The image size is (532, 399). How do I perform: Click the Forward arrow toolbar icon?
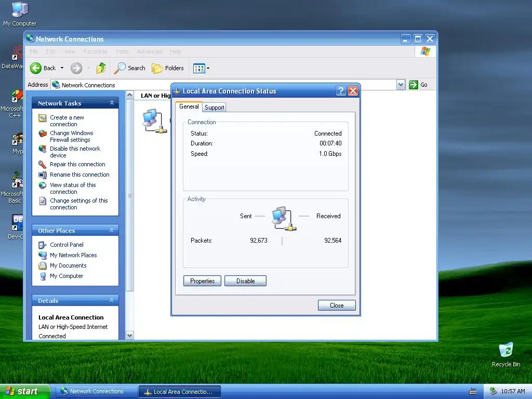pos(76,68)
